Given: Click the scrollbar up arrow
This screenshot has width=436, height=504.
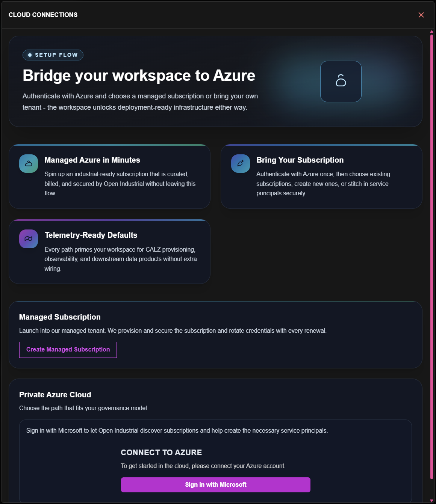Looking at the screenshot, I should 431,32.
